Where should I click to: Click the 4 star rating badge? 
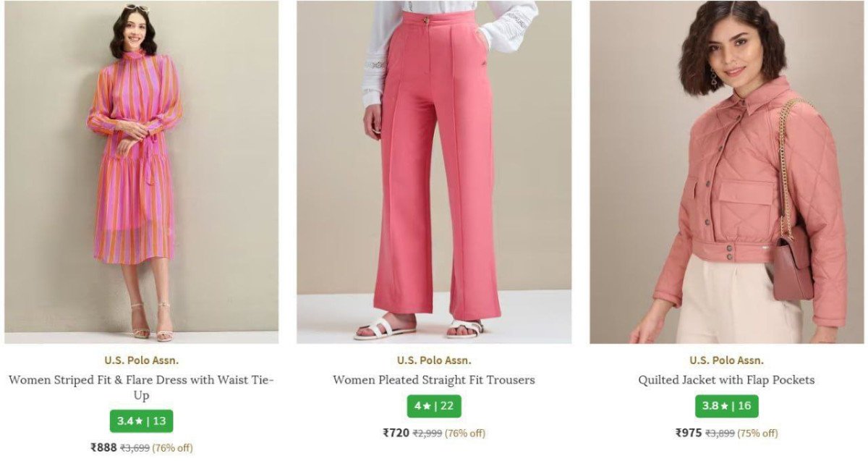click(434, 406)
